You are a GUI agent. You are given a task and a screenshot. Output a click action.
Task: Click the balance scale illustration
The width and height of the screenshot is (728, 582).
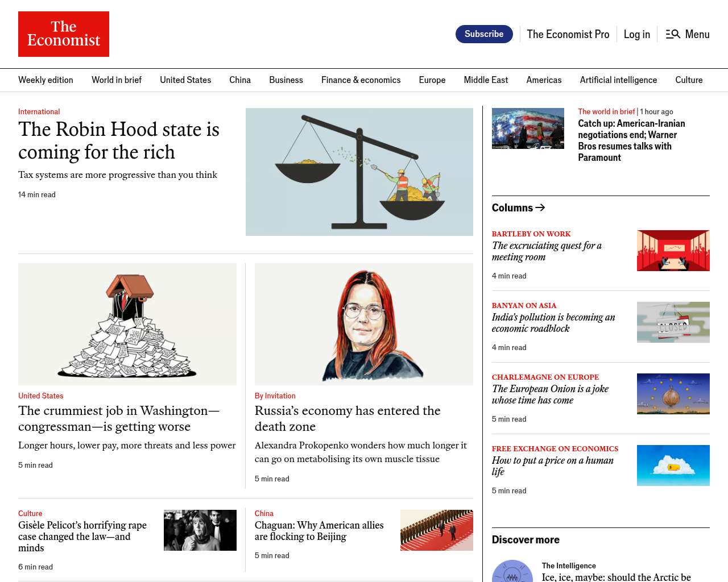pos(359,172)
